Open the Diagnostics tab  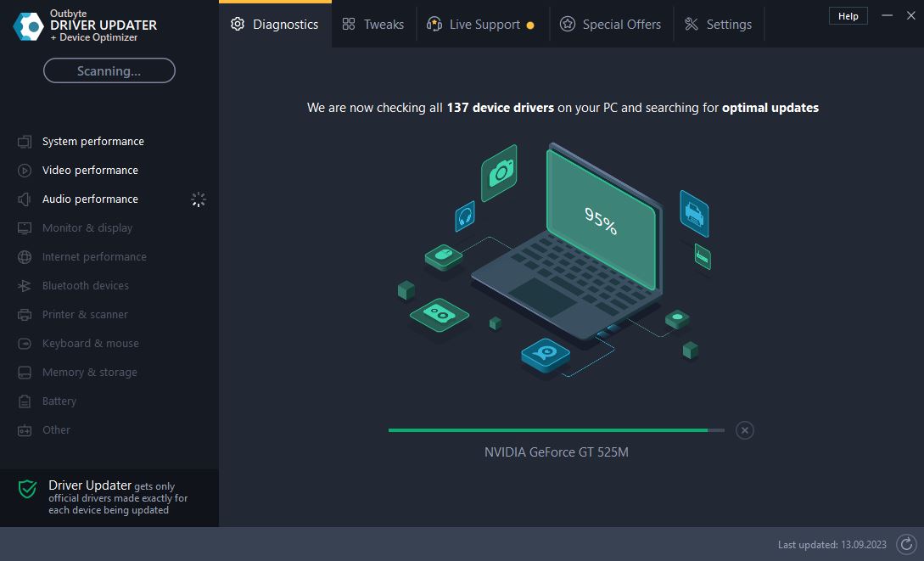[275, 24]
